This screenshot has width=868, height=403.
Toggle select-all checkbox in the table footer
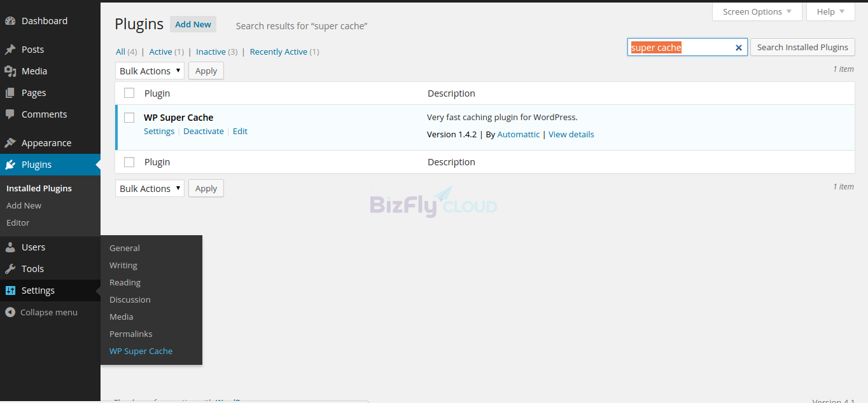tap(129, 162)
